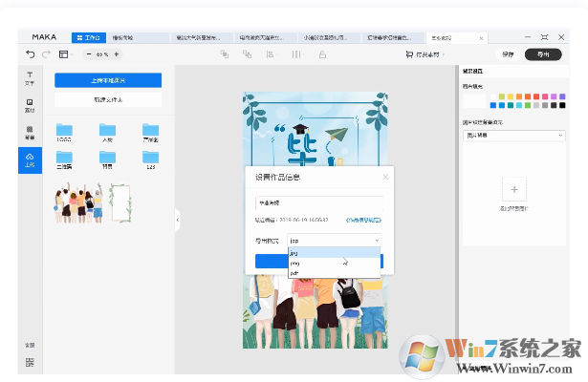Click the undo arrow in toolbar
This screenshot has height=382, width=588.
31,54
